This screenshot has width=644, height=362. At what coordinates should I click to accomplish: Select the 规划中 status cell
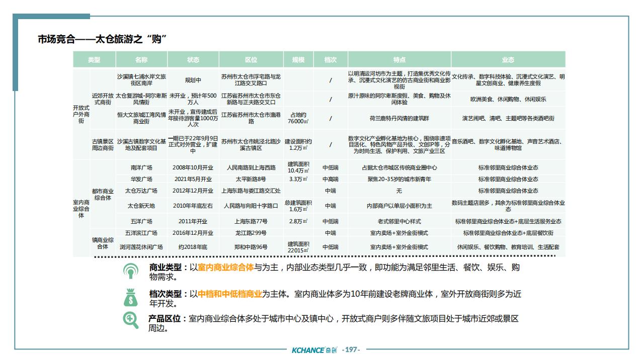193,79
